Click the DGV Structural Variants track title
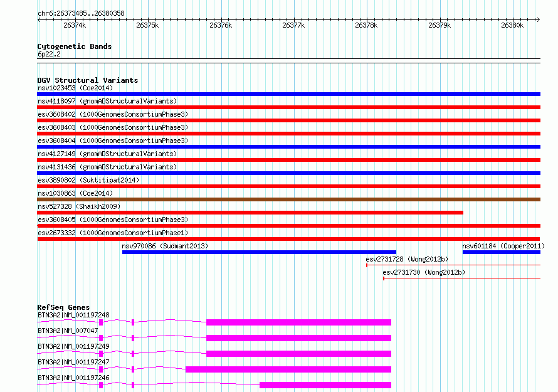 point(88,80)
